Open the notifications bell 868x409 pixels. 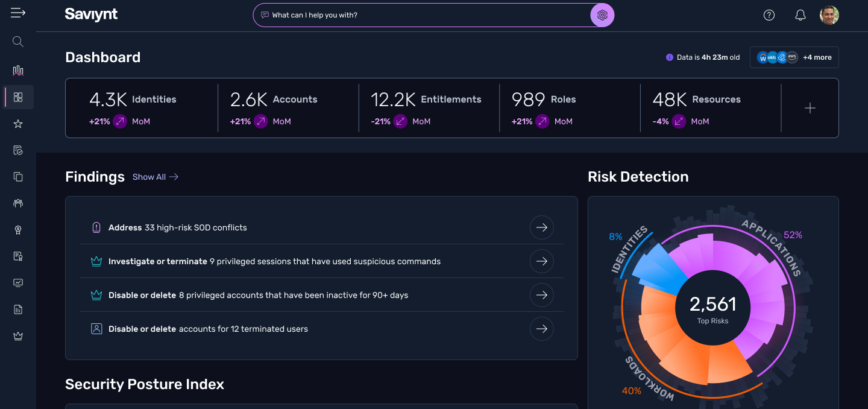[800, 16]
